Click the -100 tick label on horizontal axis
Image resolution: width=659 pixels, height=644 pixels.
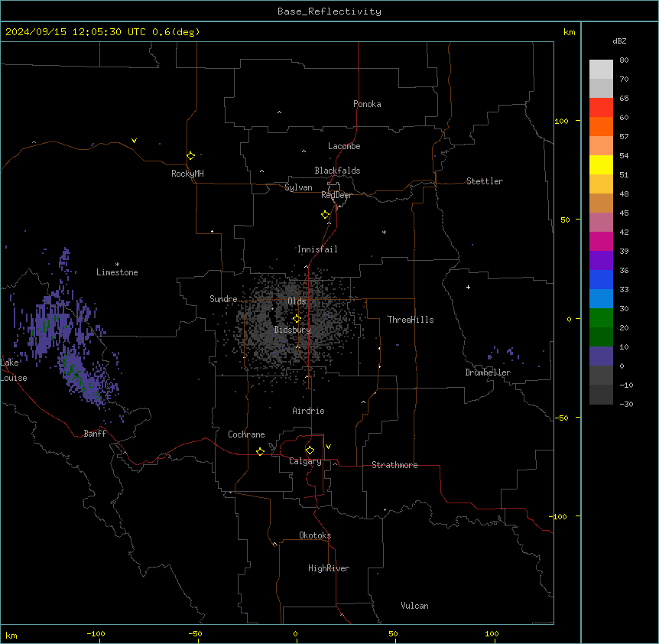point(96,633)
